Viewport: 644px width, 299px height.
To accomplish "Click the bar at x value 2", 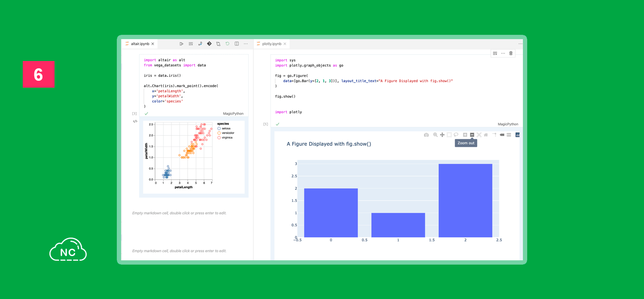I will (465, 201).
